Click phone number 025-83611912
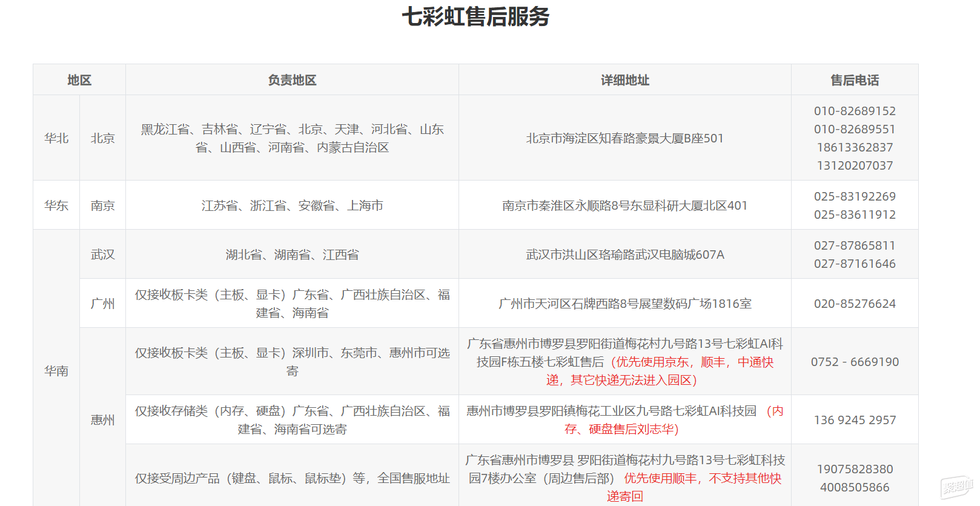The width and height of the screenshot is (980, 506). pyautogui.click(x=855, y=215)
